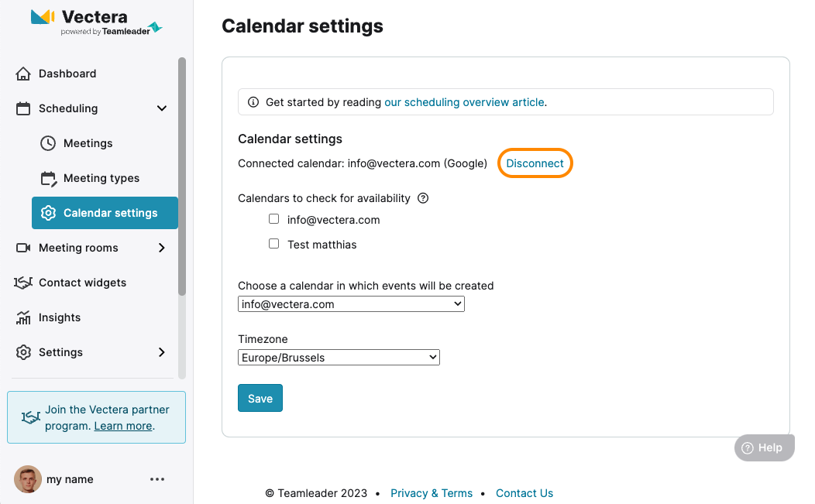Expand the Meeting rooms submenu arrow
This screenshot has height=504, width=815.
tap(162, 248)
